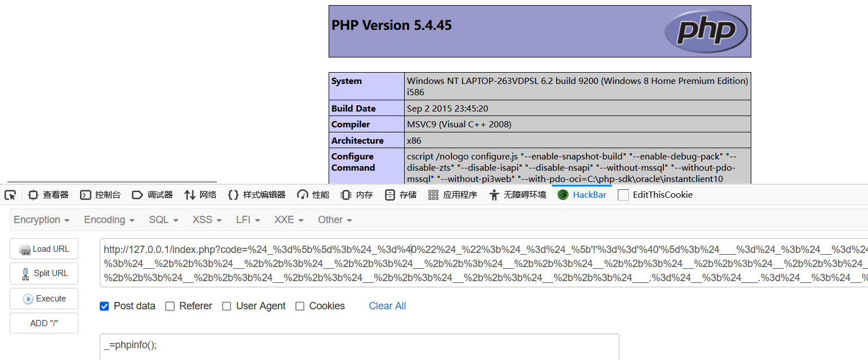Expand the SQL dropdown menu
The image size is (868, 360).
pyautogui.click(x=163, y=220)
